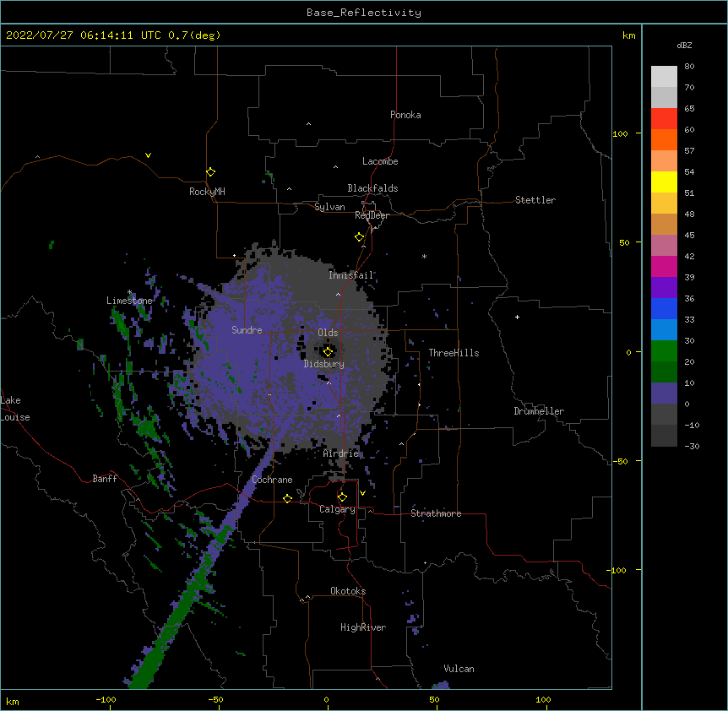728x711 pixels.
Task: Click the Cochrane city label
Action: (x=272, y=480)
